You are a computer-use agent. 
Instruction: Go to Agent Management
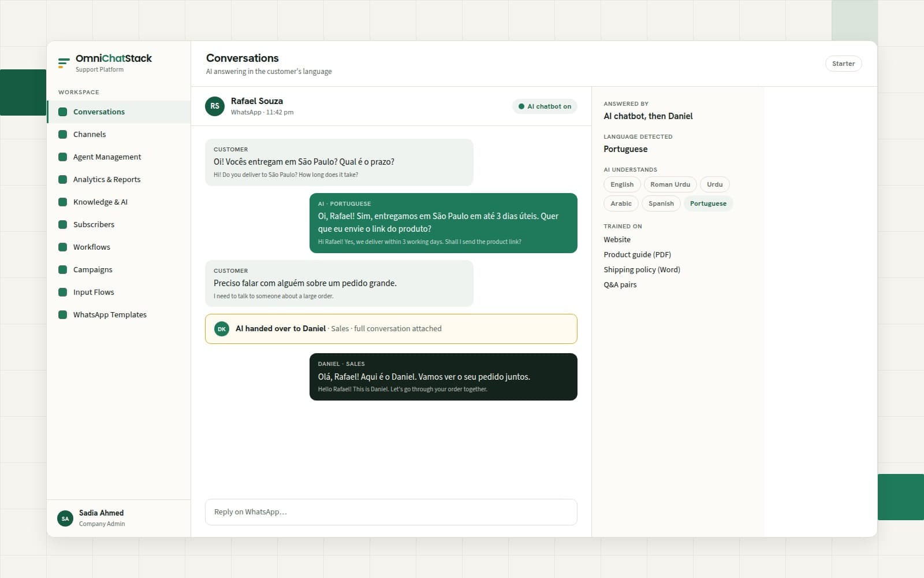tap(119, 157)
